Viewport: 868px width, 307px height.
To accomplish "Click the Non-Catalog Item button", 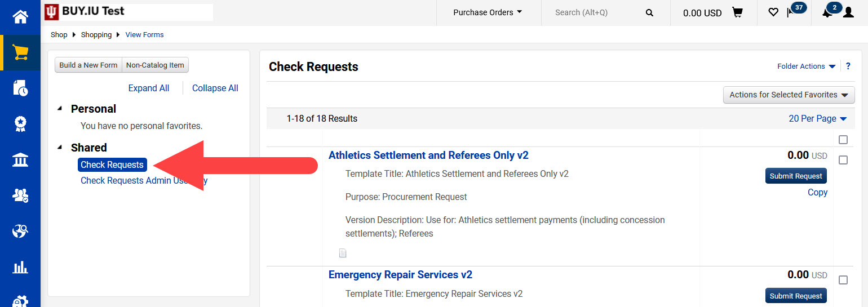I will pos(155,65).
